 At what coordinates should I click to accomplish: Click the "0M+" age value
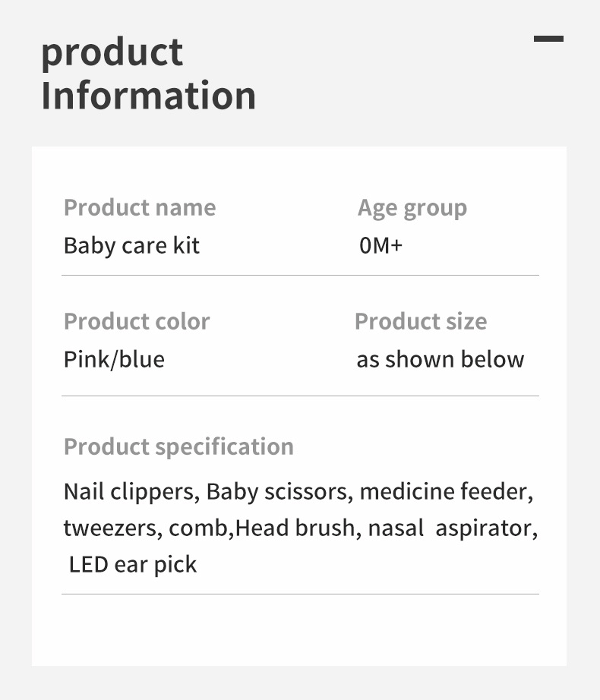click(381, 246)
